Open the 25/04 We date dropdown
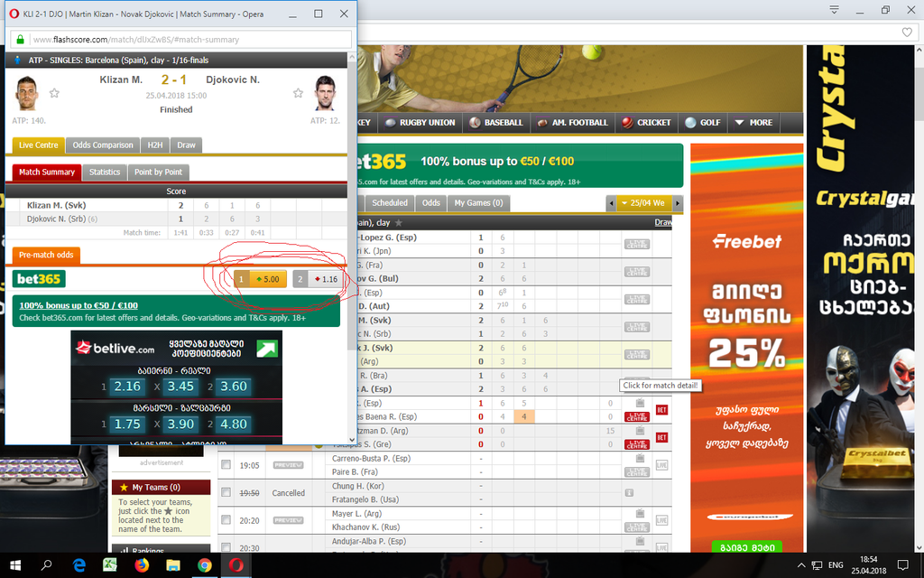The width and height of the screenshot is (924, 578). coord(642,203)
